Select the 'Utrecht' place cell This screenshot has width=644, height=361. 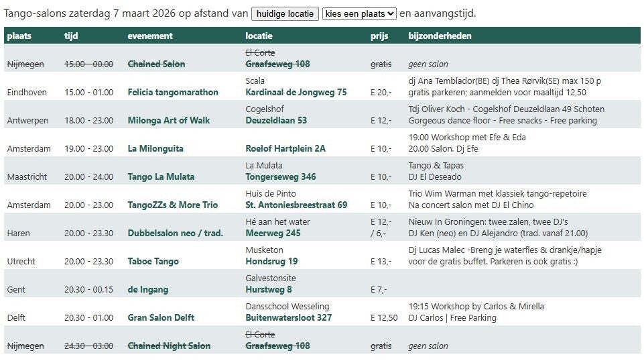(x=21, y=261)
